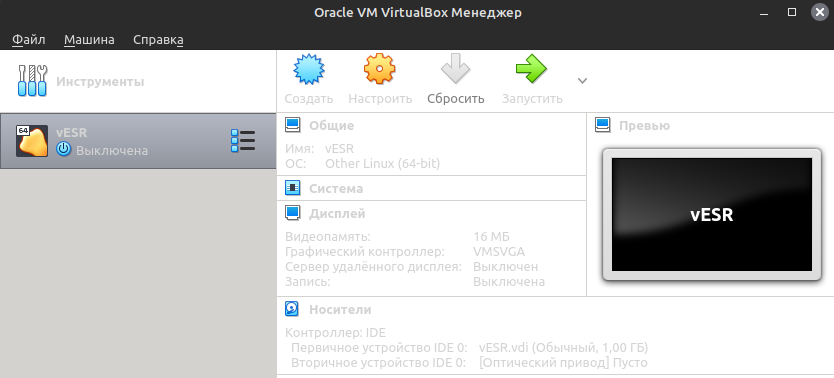Open the Справка menu
This screenshot has width=834, height=378.
(159, 40)
